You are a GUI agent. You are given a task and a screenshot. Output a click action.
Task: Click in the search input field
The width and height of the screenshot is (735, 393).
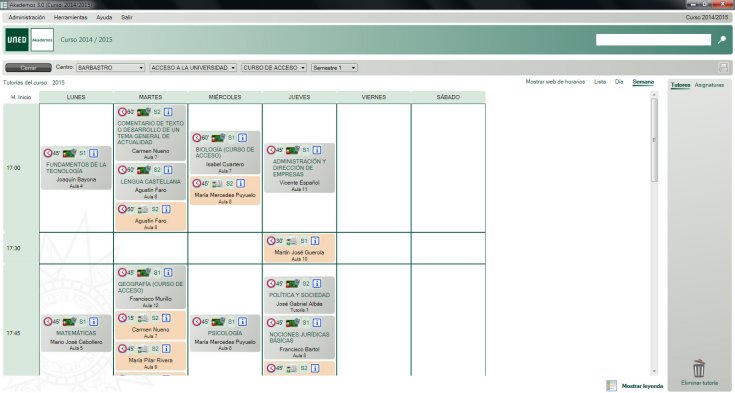point(653,40)
